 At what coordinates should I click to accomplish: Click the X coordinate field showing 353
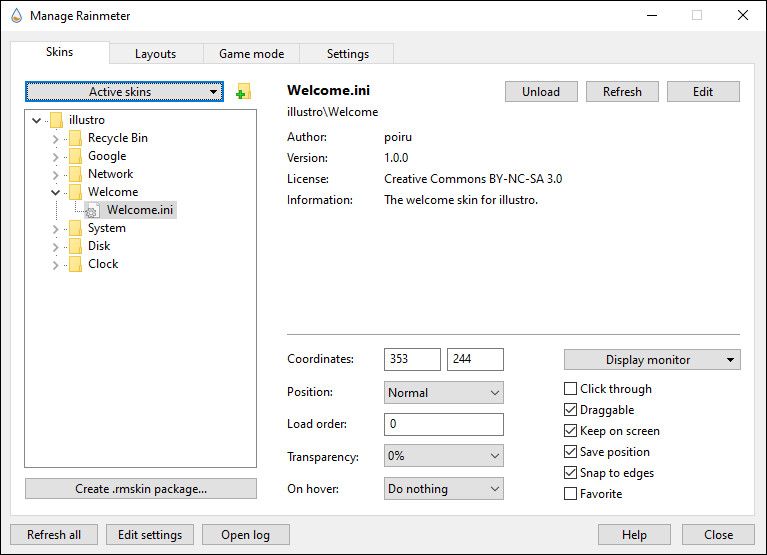coord(412,359)
